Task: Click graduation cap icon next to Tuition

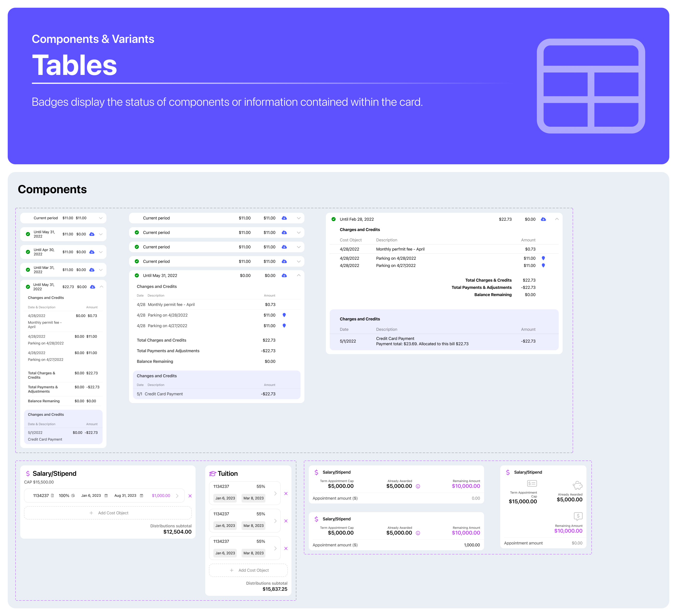Action: point(212,474)
